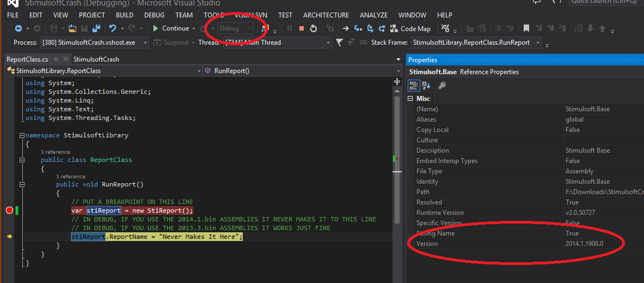Open the Navigate Backward history dropdown
Viewport: 644px width, 283px height.
click(28, 28)
